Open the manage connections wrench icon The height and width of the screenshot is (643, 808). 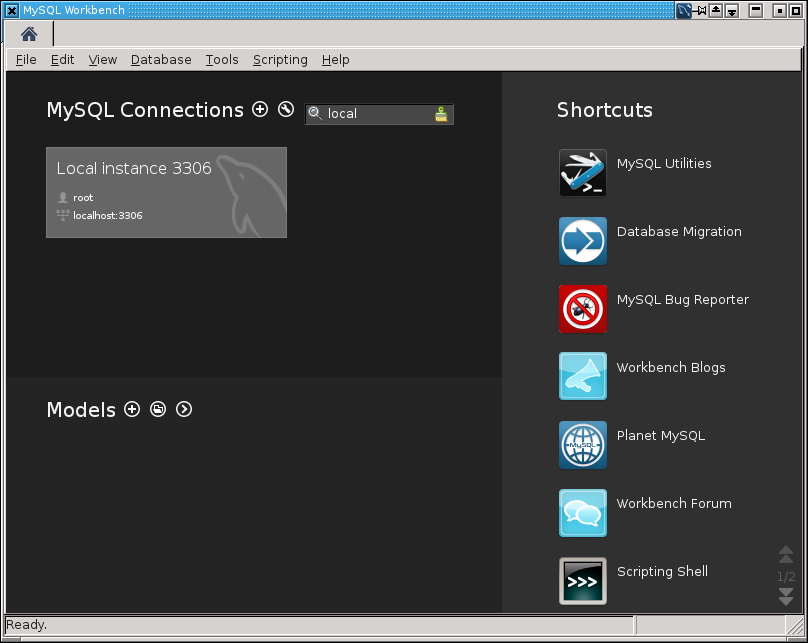coord(286,109)
